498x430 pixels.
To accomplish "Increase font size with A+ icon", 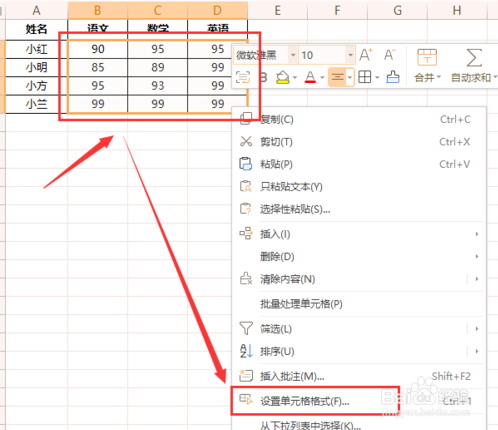I will coord(366,55).
